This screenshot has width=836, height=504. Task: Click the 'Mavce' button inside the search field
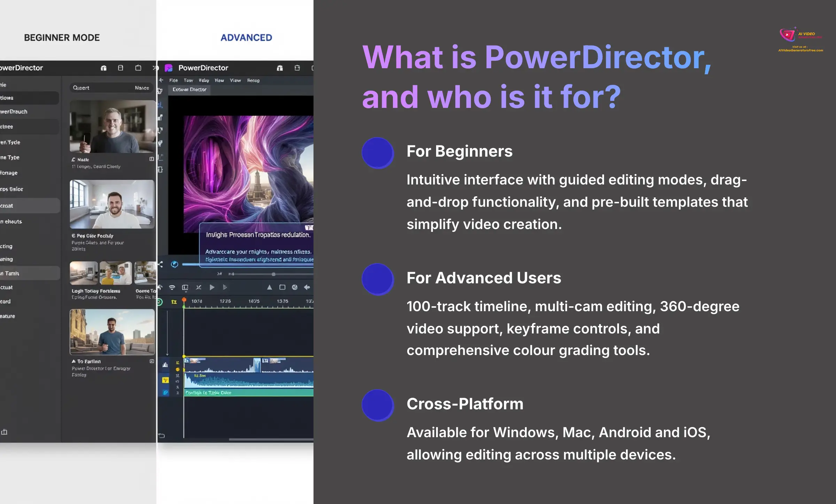click(142, 88)
